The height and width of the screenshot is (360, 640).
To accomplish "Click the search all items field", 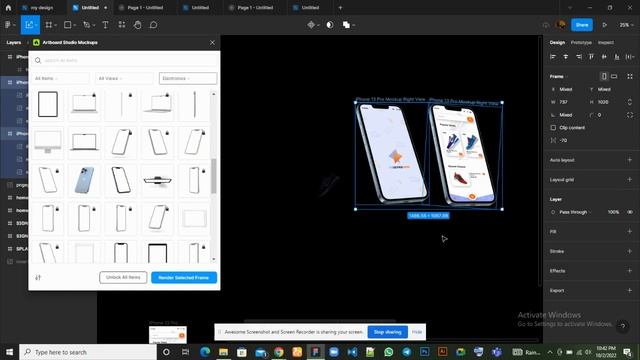I will (x=124, y=60).
